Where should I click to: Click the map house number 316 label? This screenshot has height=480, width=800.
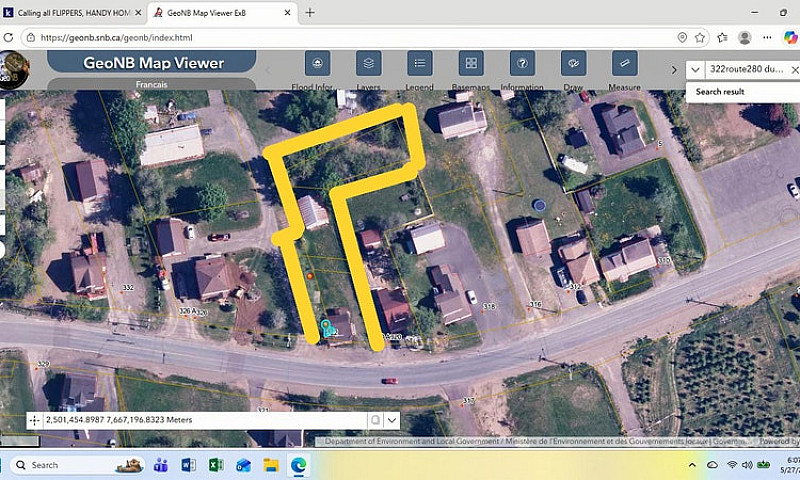(535, 304)
